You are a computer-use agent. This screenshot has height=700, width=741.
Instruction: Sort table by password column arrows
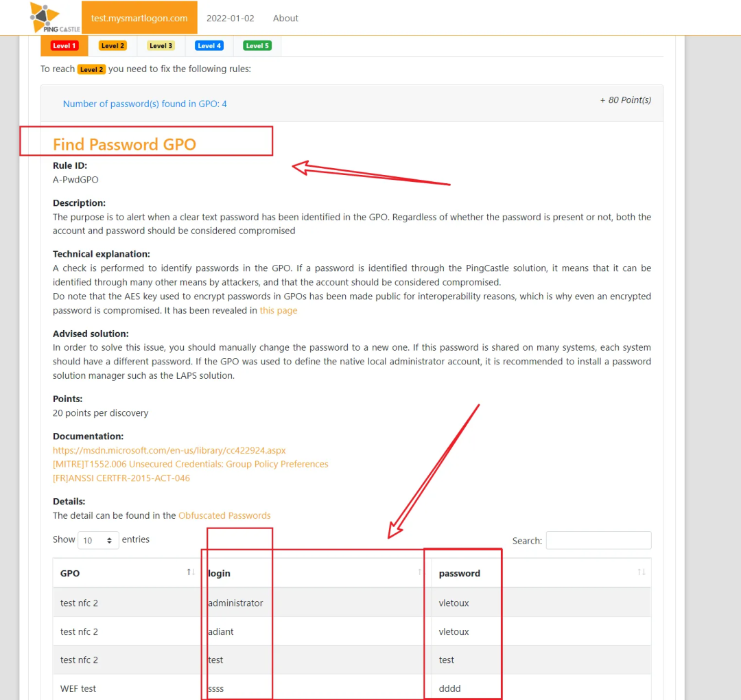point(642,572)
